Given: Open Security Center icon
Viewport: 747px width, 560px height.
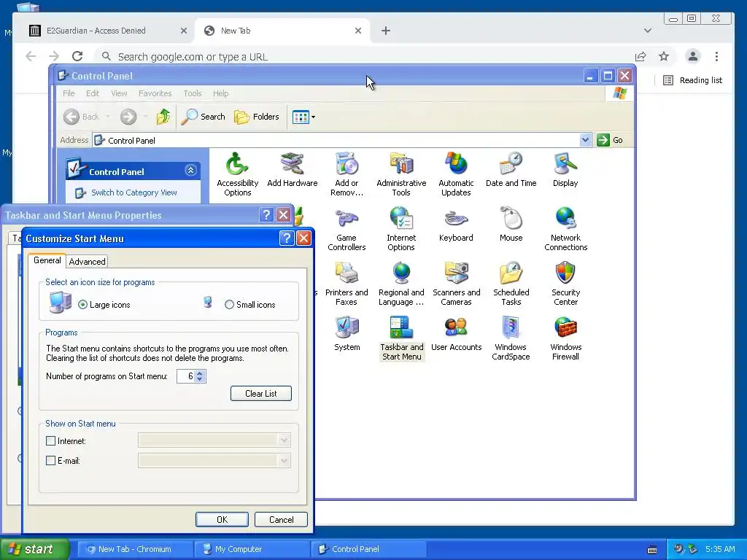Looking at the screenshot, I should pyautogui.click(x=565, y=284).
